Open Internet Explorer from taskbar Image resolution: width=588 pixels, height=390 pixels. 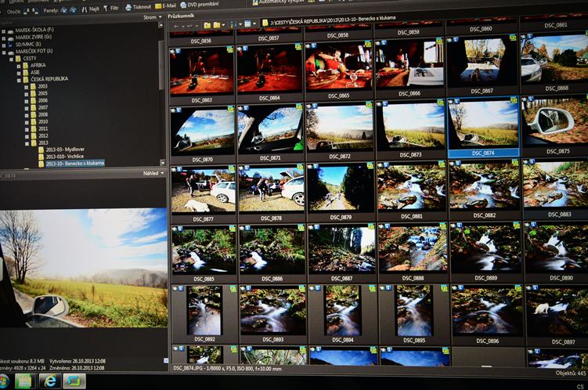49,381
